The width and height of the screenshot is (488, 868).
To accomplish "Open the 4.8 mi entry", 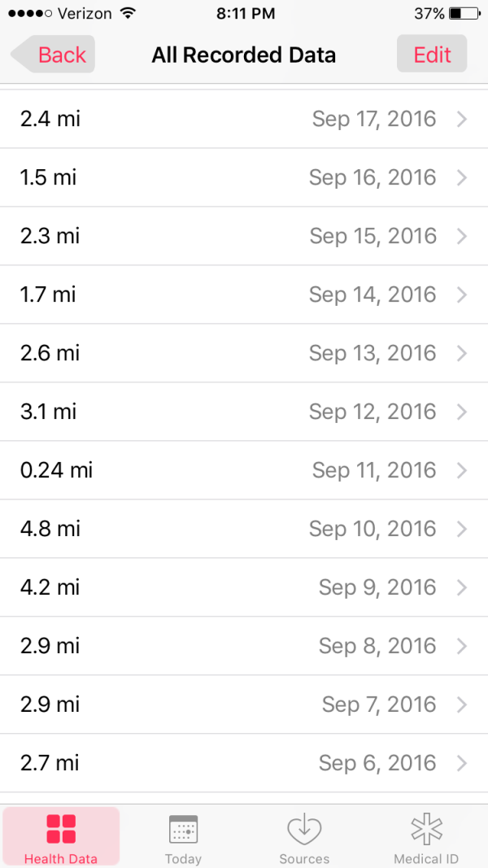I will 50,529.
